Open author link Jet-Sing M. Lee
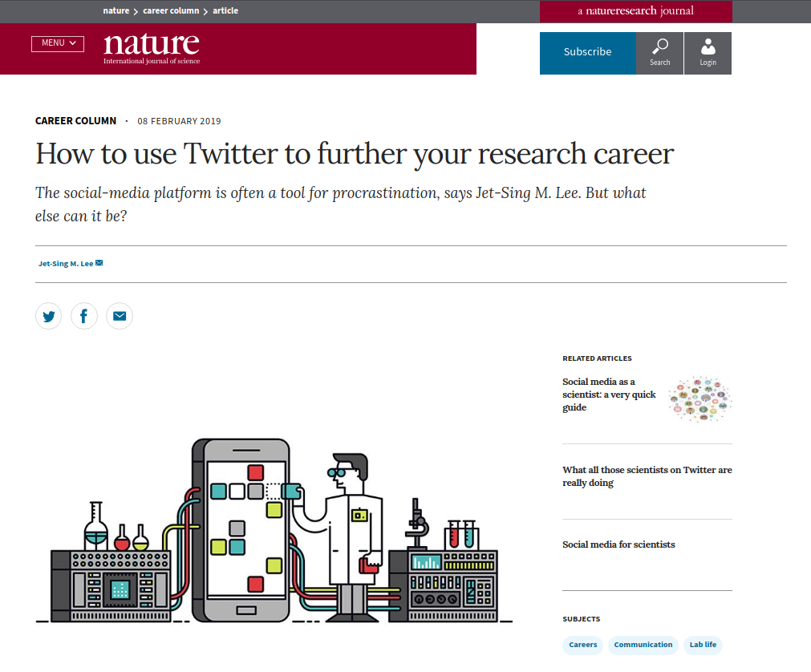The image size is (811, 672). click(66, 264)
